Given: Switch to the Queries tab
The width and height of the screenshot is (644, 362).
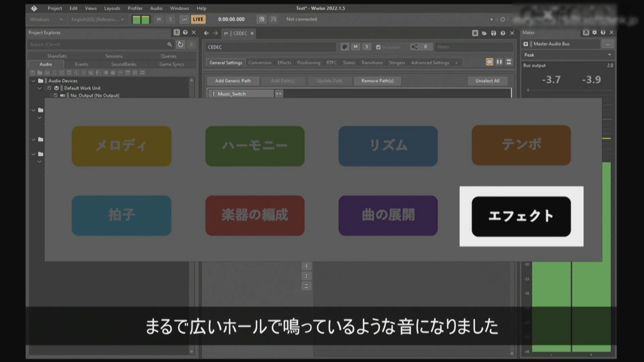Looking at the screenshot, I should coord(168,56).
